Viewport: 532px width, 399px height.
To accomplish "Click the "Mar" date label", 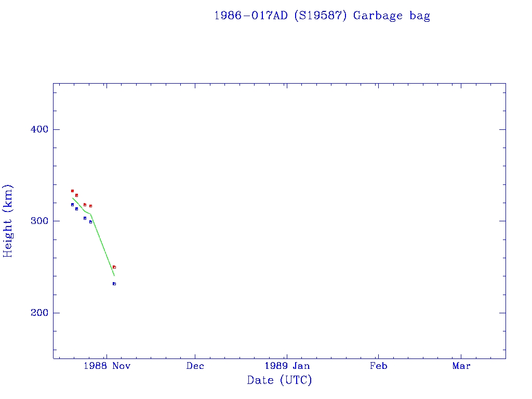I will pyautogui.click(x=461, y=366).
